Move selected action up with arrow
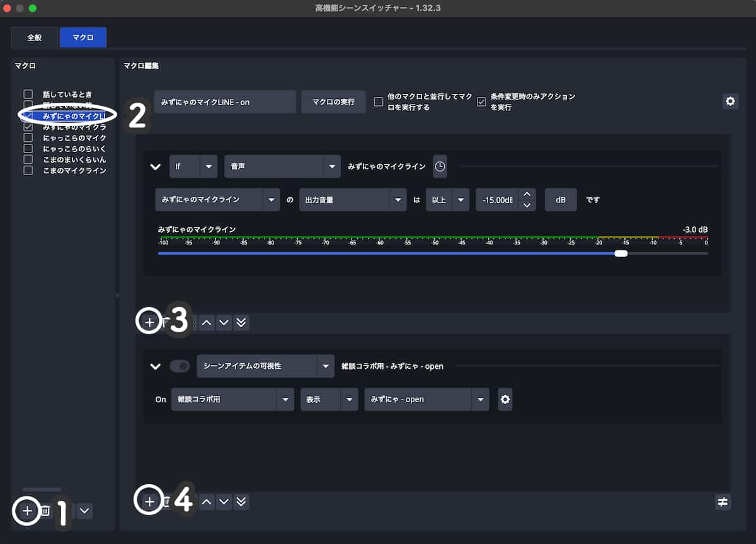The height and width of the screenshot is (544, 756). 207,502
